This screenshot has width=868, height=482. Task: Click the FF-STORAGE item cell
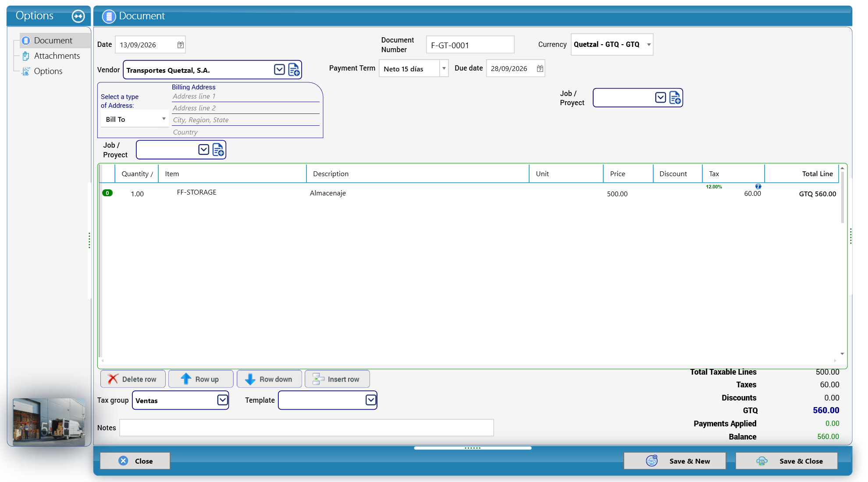coord(196,192)
